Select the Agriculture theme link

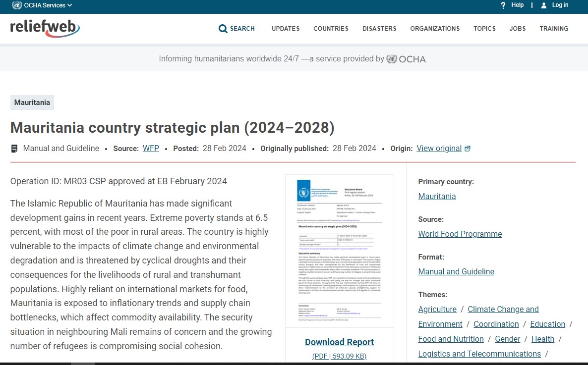(x=437, y=309)
